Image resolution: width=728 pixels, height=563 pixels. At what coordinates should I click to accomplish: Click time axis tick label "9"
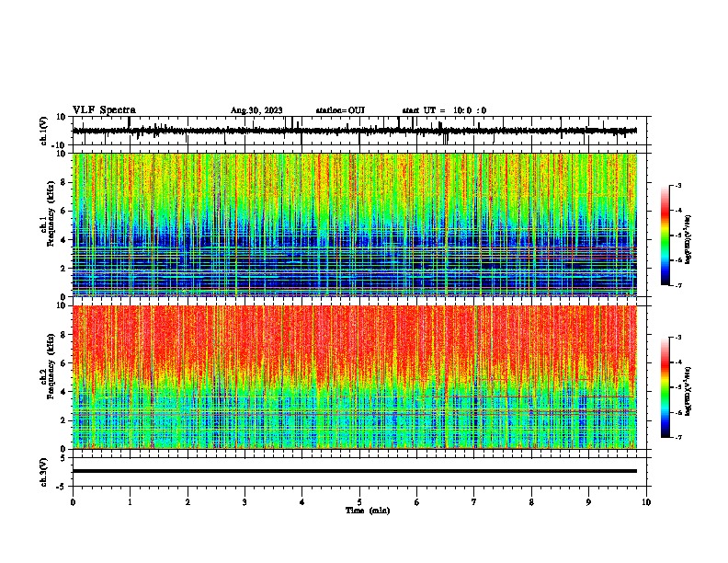(588, 502)
